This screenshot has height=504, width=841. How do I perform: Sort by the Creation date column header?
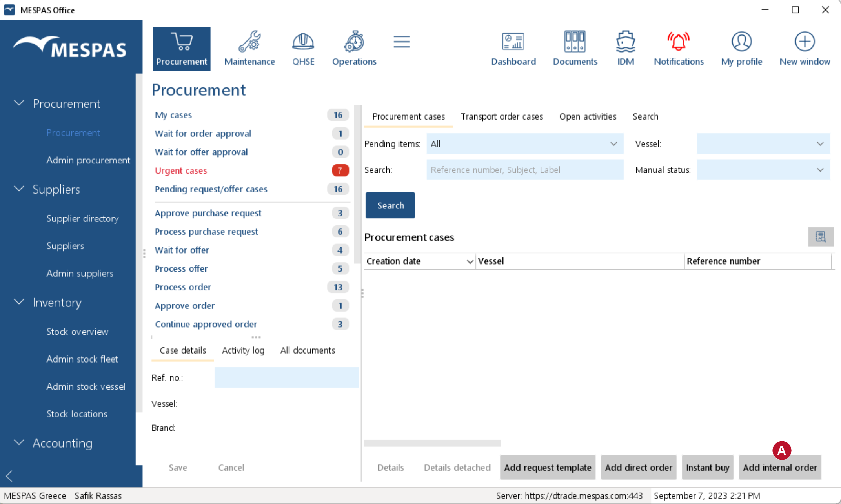(x=420, y=261)
